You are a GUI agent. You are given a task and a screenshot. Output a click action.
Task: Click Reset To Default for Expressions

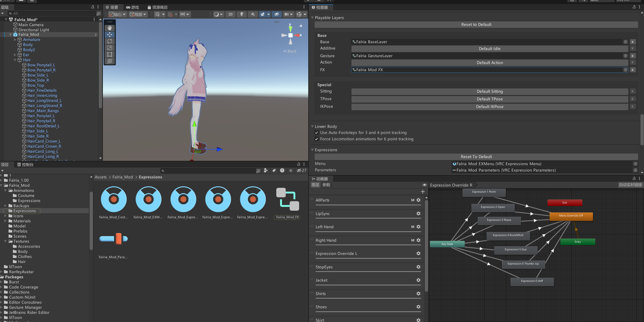(476, 157)
